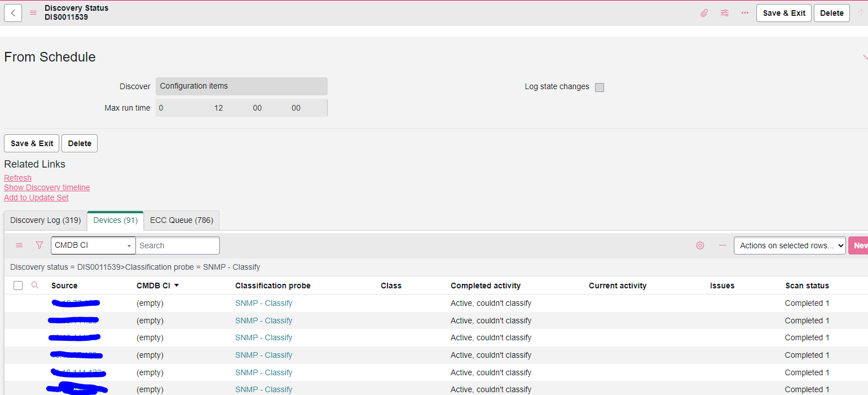The width and height of the screenshot is (868, 395).
Task: Show column search magnifier icon
Action: click(x=35, y=286)
